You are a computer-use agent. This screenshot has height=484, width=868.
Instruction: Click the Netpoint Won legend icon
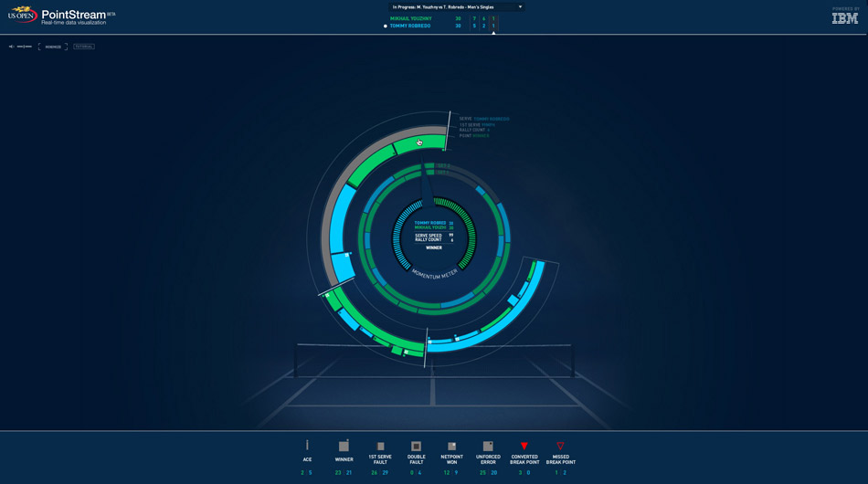point(451,446)
